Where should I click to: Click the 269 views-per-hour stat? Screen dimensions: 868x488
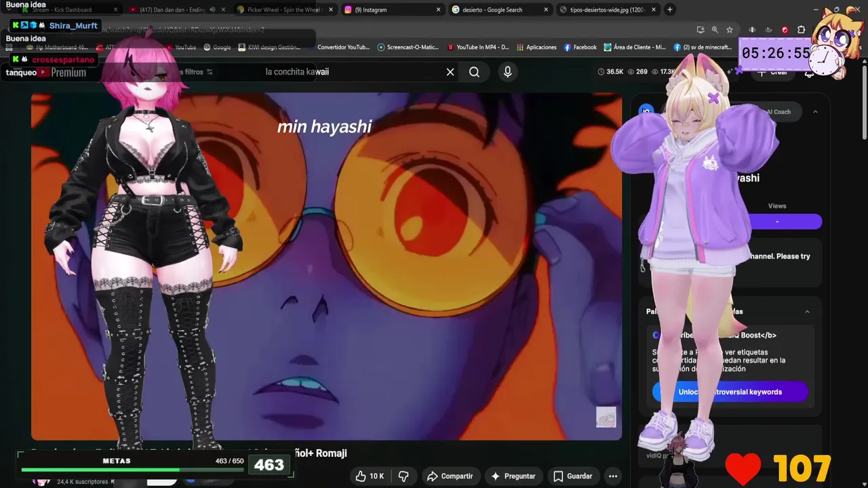point(637,72)
